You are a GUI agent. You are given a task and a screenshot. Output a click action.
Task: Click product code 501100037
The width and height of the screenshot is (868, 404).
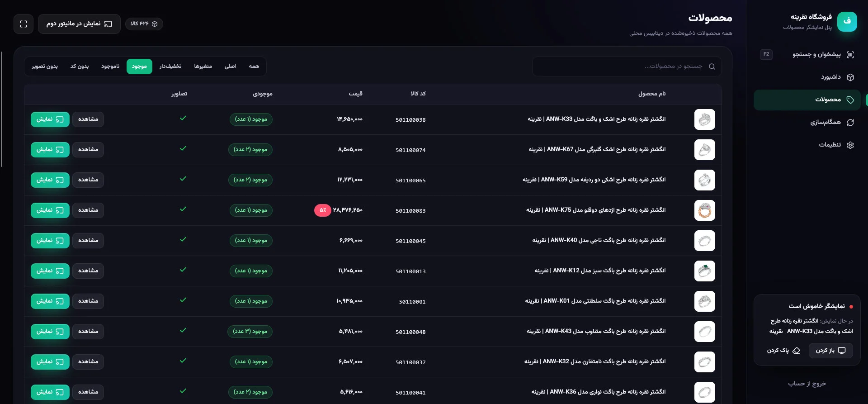[x=410, y=362]
